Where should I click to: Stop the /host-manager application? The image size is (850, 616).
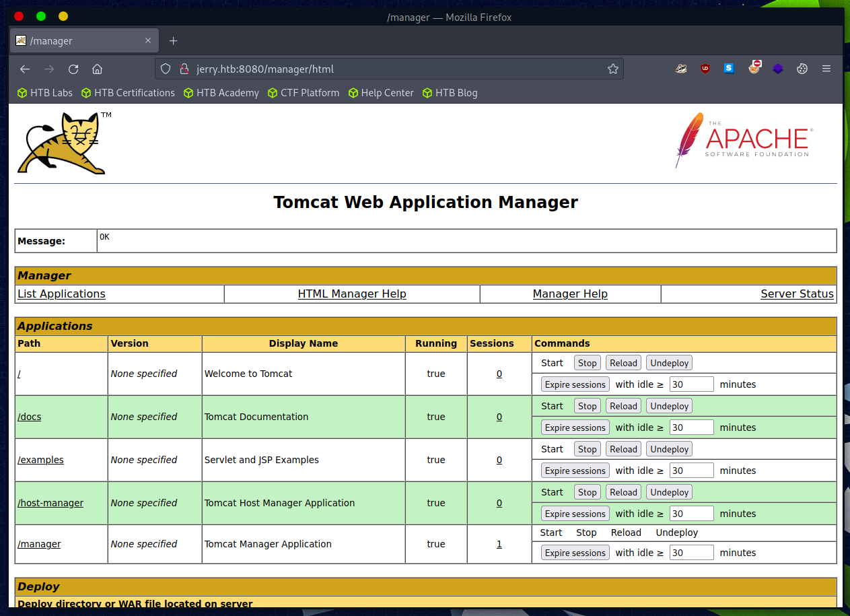(588, 492)
